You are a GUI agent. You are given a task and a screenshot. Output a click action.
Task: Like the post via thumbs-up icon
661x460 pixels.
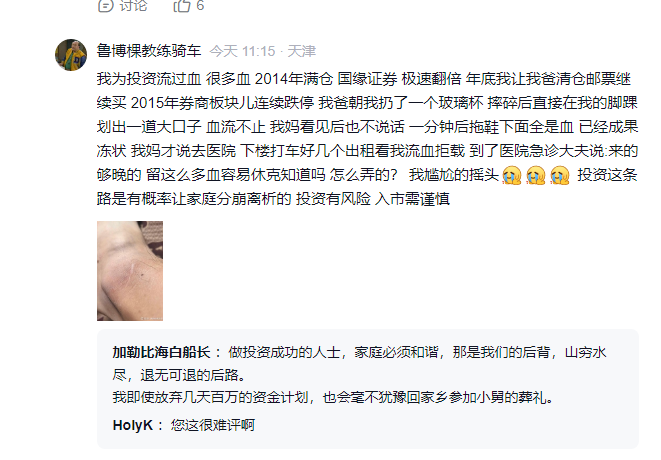click(x=182, y=5)
